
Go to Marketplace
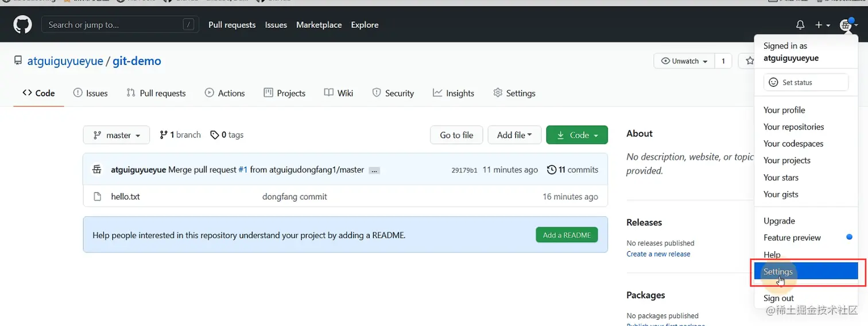(319, 25)
